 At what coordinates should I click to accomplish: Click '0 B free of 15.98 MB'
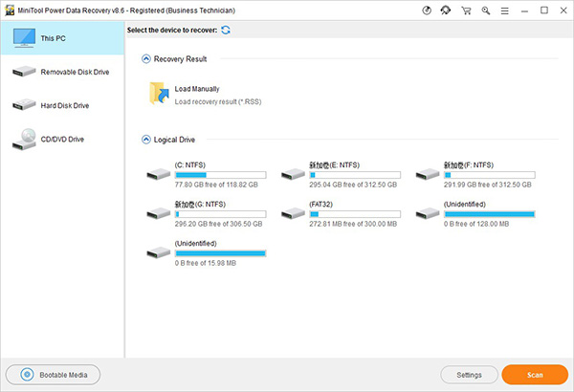pos(206,263)
